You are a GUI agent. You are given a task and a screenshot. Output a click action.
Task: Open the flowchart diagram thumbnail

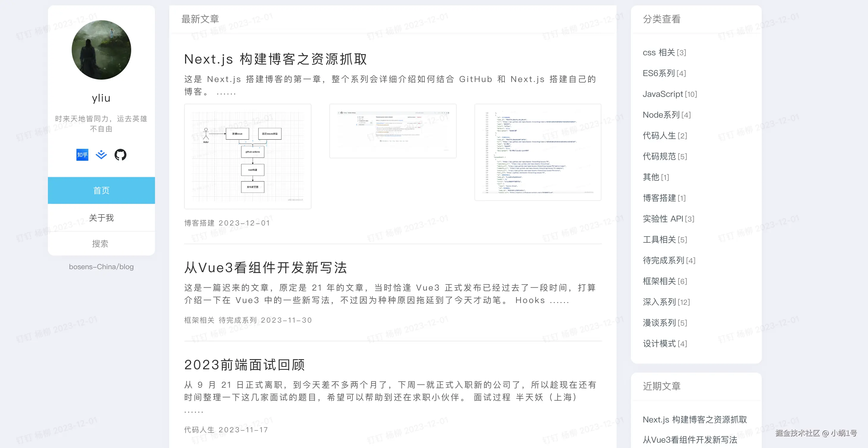coord(248,157)
